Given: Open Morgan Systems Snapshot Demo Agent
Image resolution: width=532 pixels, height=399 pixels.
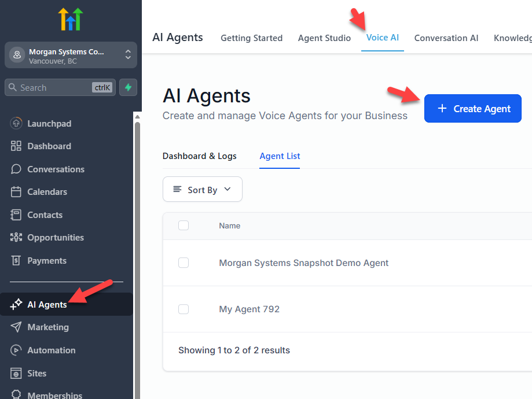Looking at the screenshot, I should click(304, 263).
